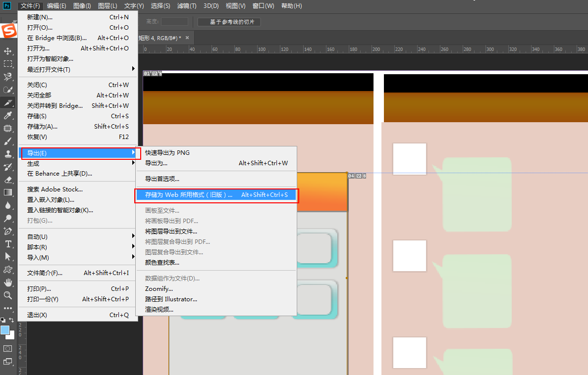
Task: Swap foreground and background colors
Action: pyautogui.click(x=11, y=320)
